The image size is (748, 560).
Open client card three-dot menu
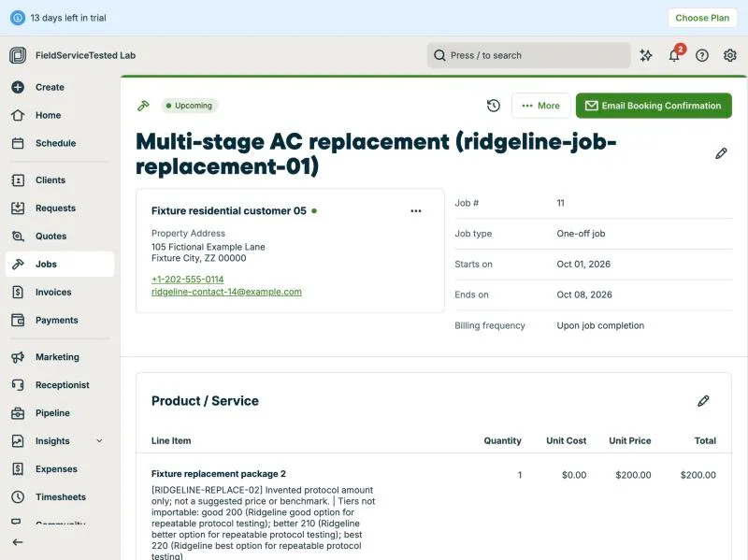pos(416,211)
